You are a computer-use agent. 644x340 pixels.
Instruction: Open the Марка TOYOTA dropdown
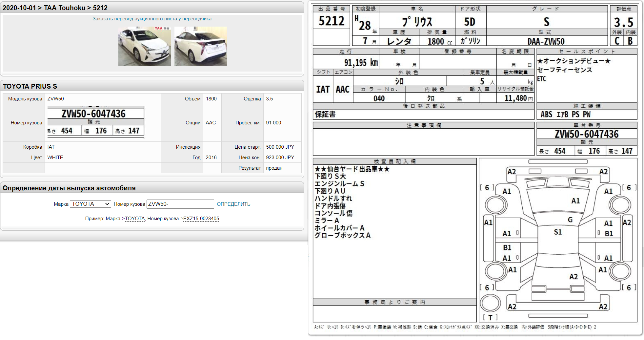(x=91, y=204)
